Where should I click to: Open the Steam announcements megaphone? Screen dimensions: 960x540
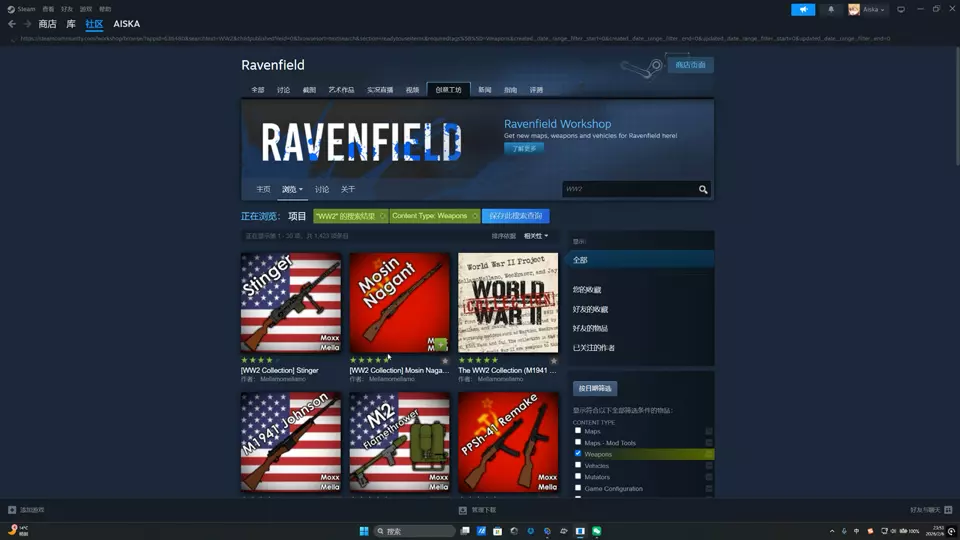point(803,9)
